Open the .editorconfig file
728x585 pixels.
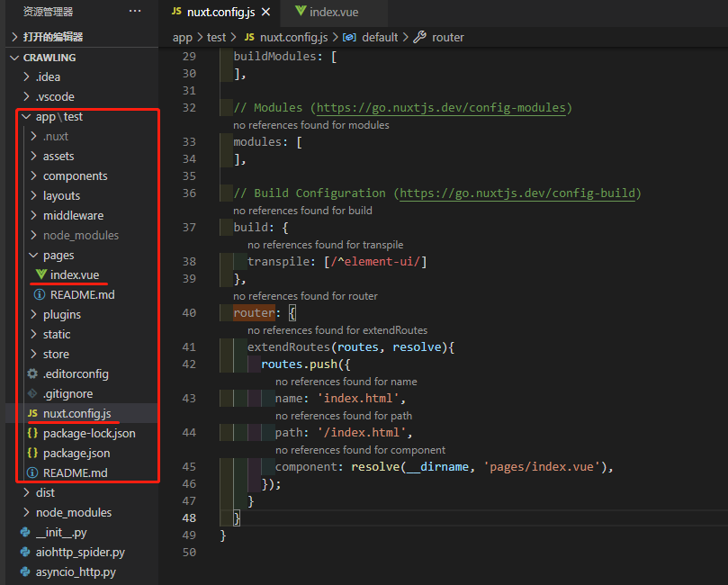[x=76, y=374]
